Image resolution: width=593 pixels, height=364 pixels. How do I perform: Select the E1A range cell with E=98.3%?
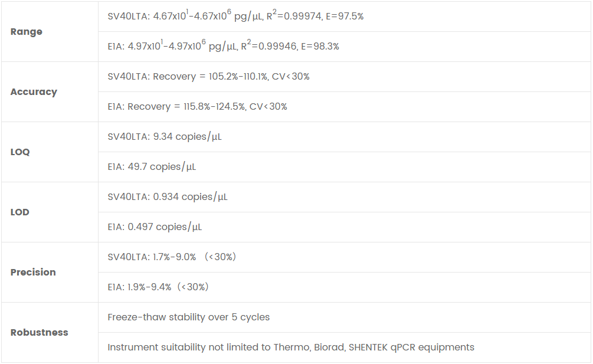[x=223, y=47]
